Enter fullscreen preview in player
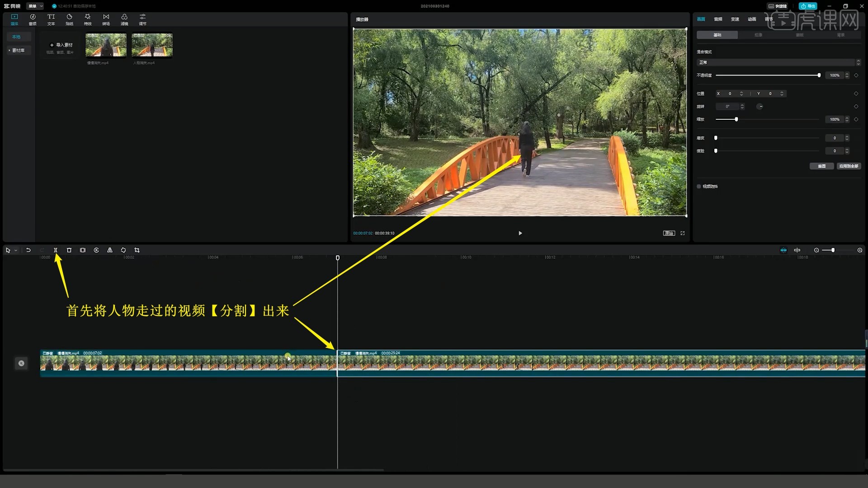Viewport: 868px width, 488px height. (x=683, y=233)
